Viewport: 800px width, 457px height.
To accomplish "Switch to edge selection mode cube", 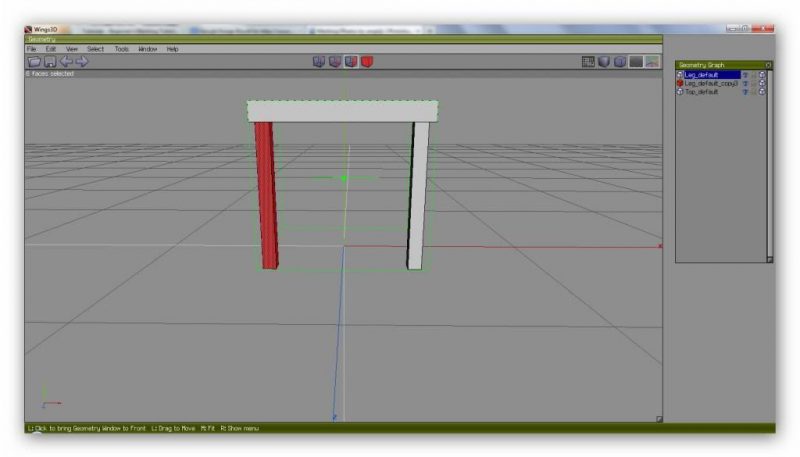I will coord(335,62).
